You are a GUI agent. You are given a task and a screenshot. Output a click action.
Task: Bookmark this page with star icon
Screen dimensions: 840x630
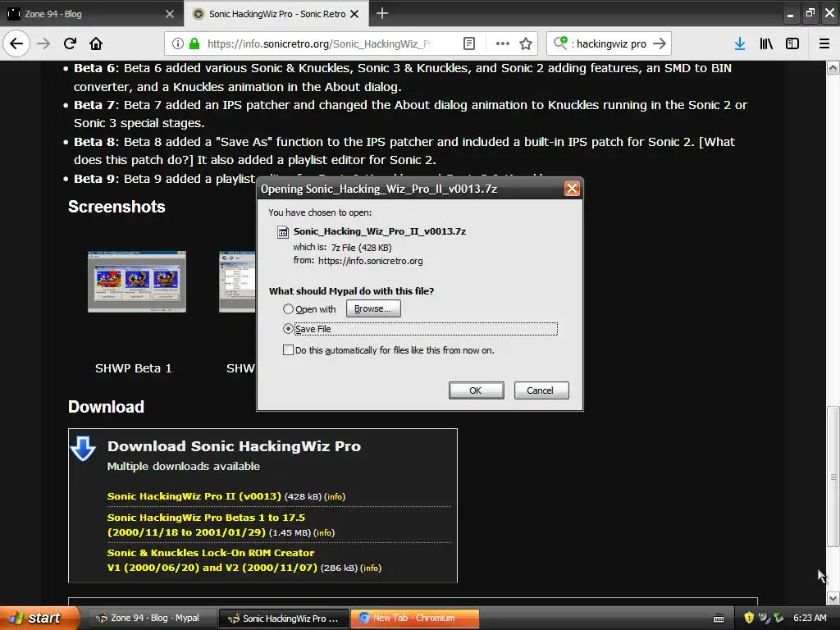tap(526, 43)
